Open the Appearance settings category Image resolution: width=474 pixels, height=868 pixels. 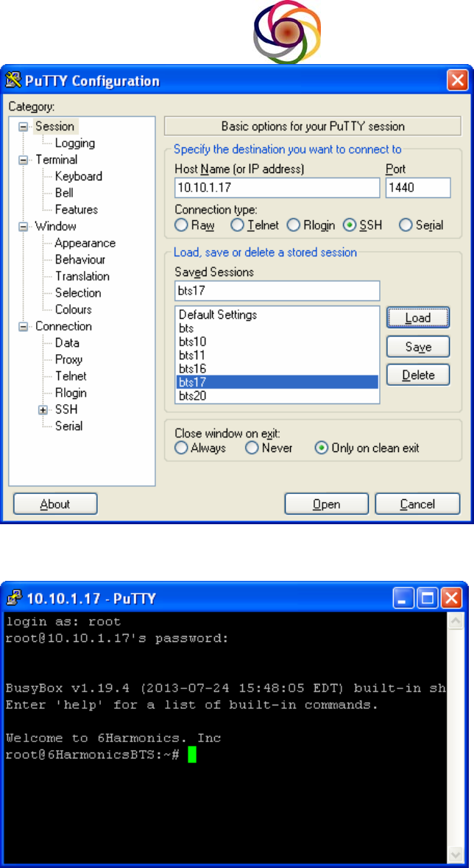(x=85, y=243)
